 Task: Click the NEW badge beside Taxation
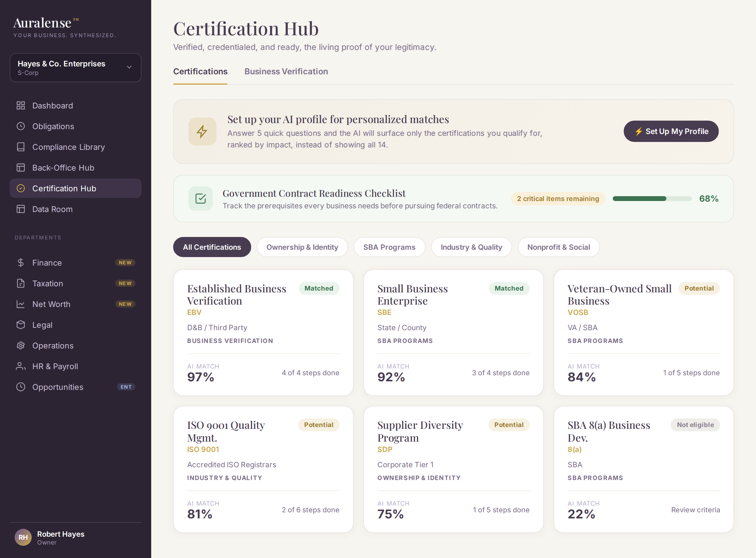coord(125,283)
